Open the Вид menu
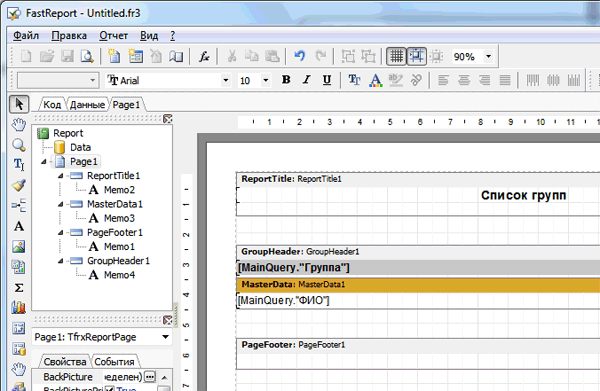The height and width of the screenshot is (391, 600). coord(149,36)
